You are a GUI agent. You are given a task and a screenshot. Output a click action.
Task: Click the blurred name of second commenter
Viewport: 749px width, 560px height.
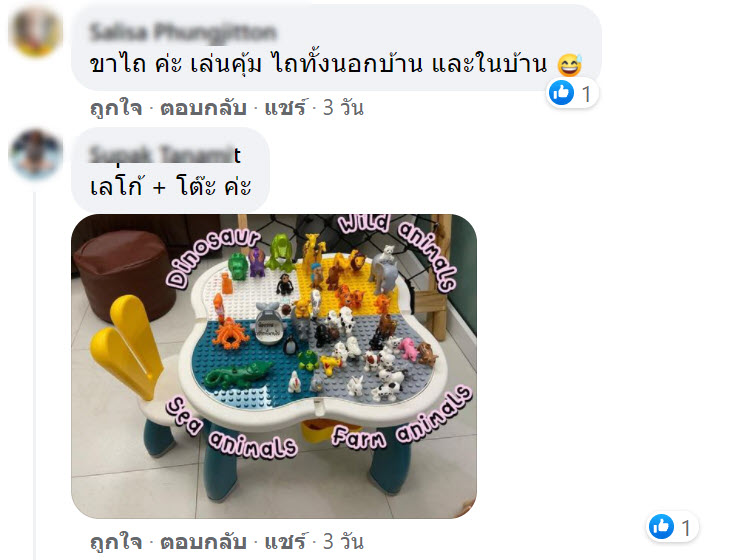(x=165, y=155)
